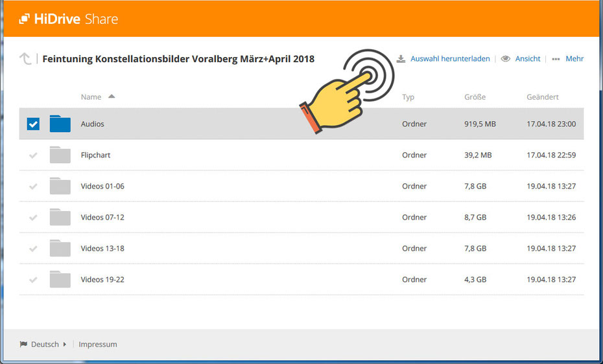Sort by the Typ column header

408,97
